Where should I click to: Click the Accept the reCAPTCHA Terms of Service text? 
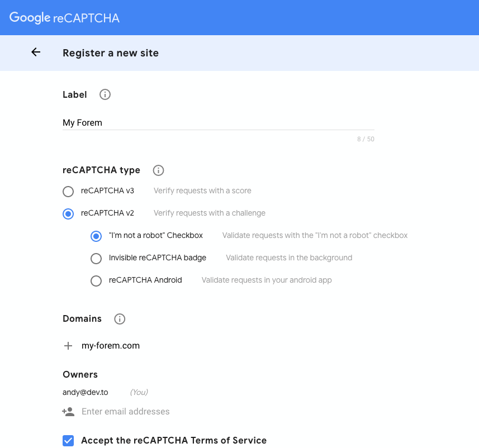pos(174,441)
